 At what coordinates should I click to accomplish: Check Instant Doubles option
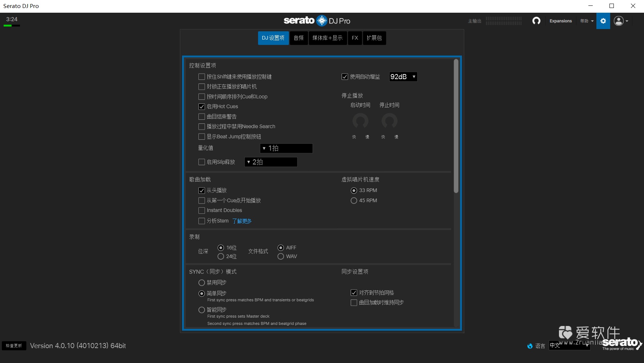[x=202, y=211]
